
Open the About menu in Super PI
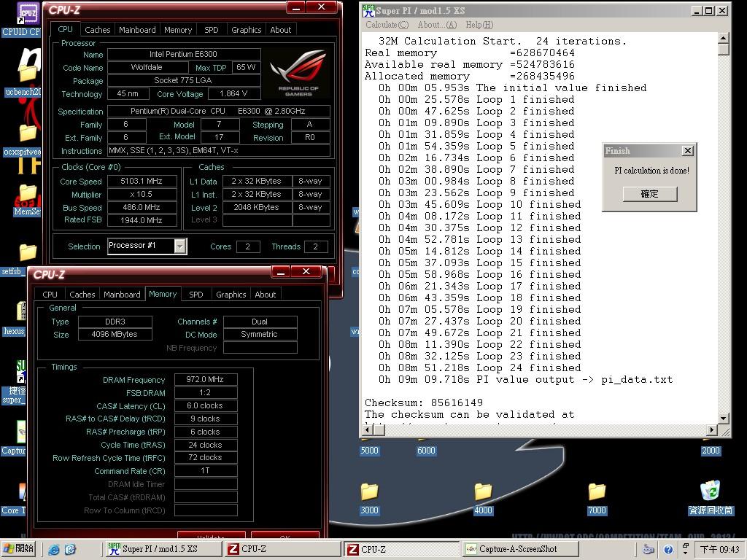tap(437, 25)
